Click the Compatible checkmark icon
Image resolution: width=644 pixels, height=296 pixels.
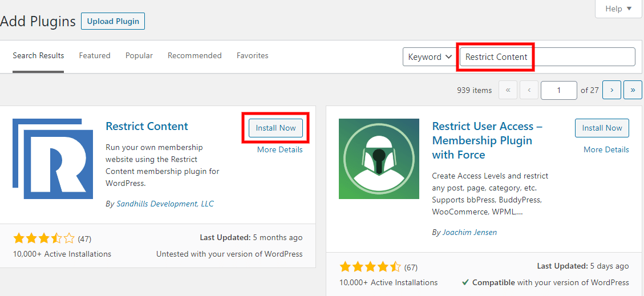(x=465, y=282)
